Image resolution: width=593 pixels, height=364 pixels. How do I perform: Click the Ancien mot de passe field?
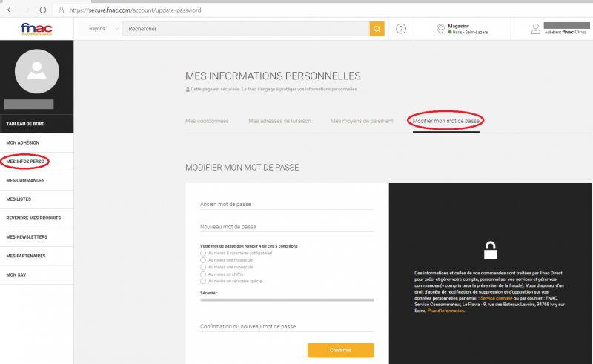(287, 204)
